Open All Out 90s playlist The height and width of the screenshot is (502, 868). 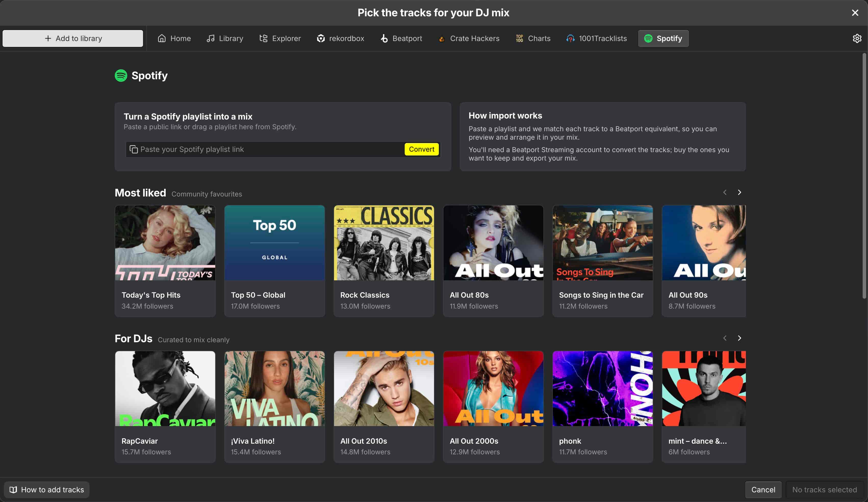click(x=704, y=261)
